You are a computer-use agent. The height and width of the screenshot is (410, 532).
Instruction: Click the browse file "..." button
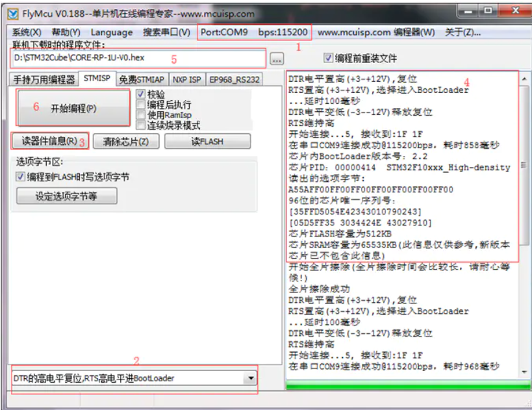[x=277, y=59]
